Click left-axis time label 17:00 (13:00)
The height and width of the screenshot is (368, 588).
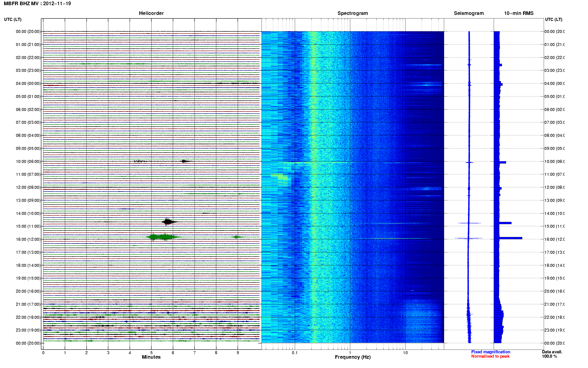click(x=28, y=252)
